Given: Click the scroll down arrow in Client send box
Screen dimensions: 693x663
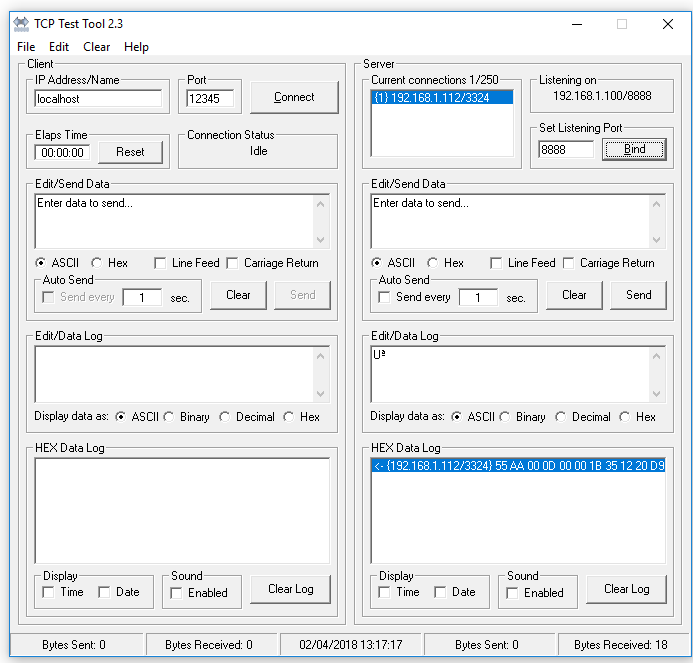Looking at the screenshot, I should [320, 240].
